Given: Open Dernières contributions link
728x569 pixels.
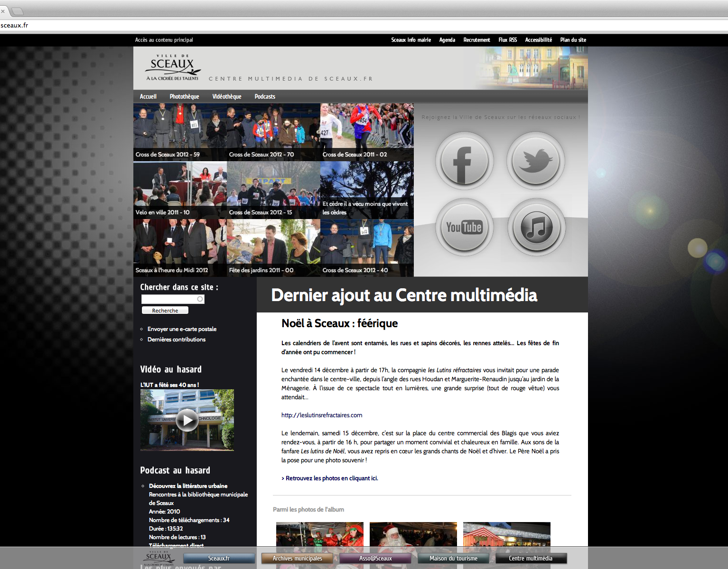Looking at the screenshot, I should click(x=177, y=340).
